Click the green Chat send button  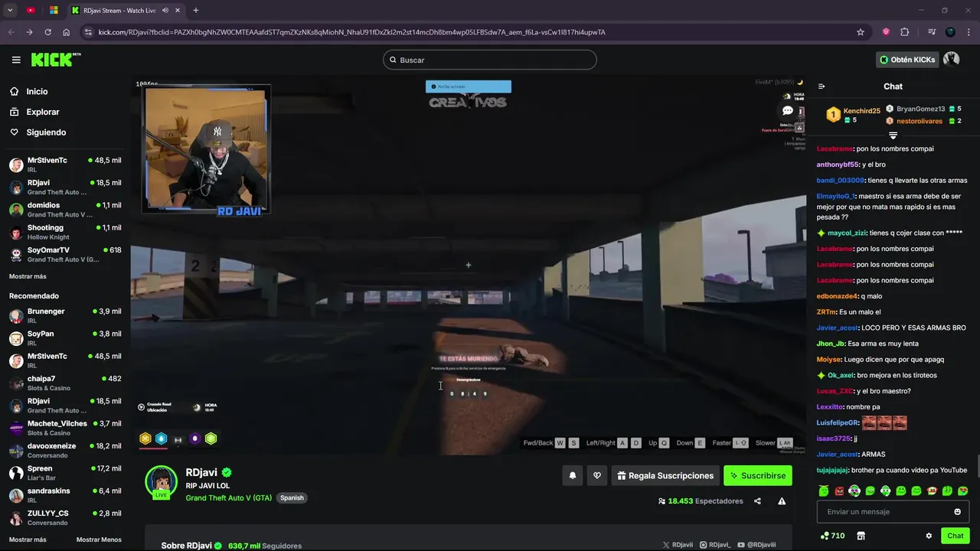pos(955,536)
